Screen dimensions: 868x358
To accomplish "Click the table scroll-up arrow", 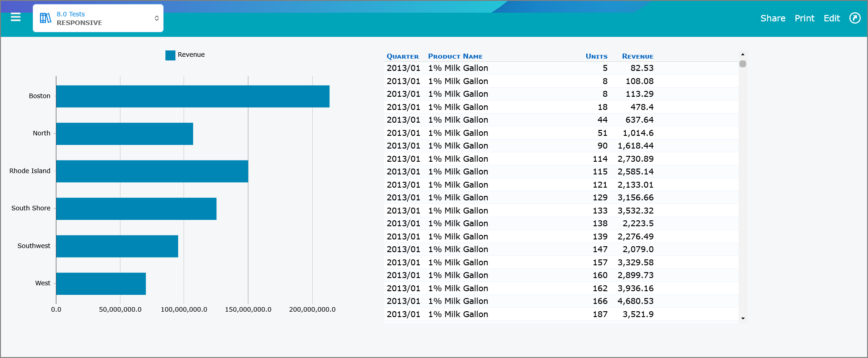I will click(743, 55).
